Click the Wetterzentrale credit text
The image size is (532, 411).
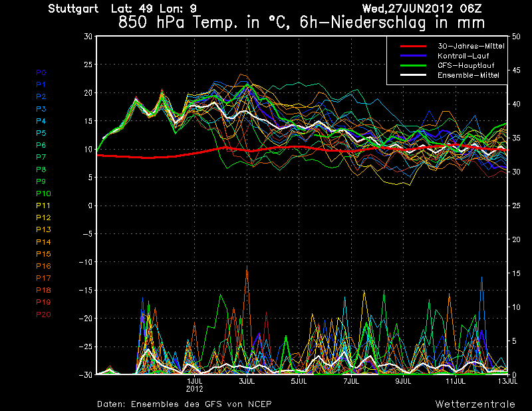click(x=475, y=404)
